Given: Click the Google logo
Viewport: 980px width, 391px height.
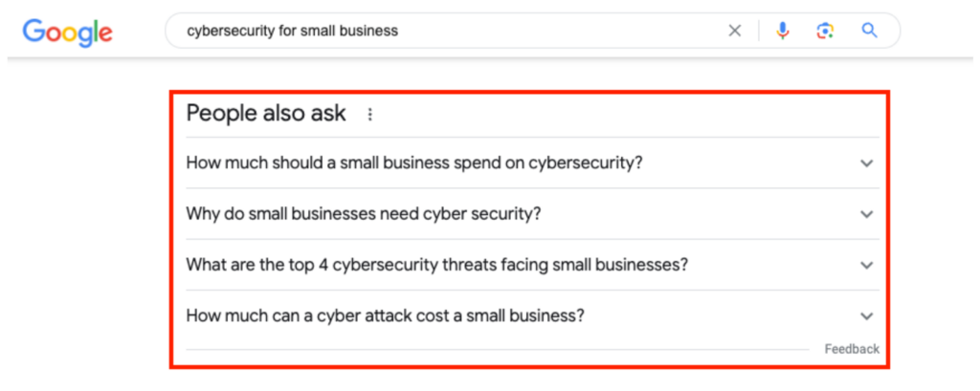Looking at the screenshot, I should coord(67,31).
